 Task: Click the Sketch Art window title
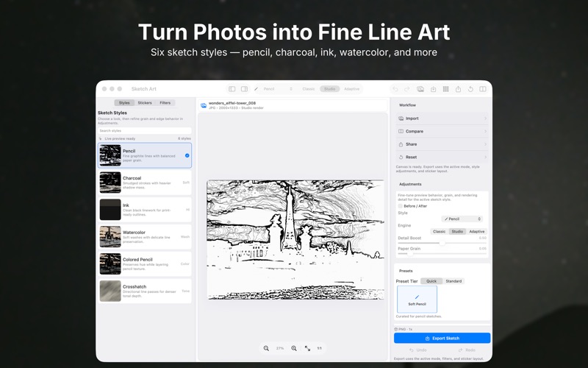click(x=143, y=89)
